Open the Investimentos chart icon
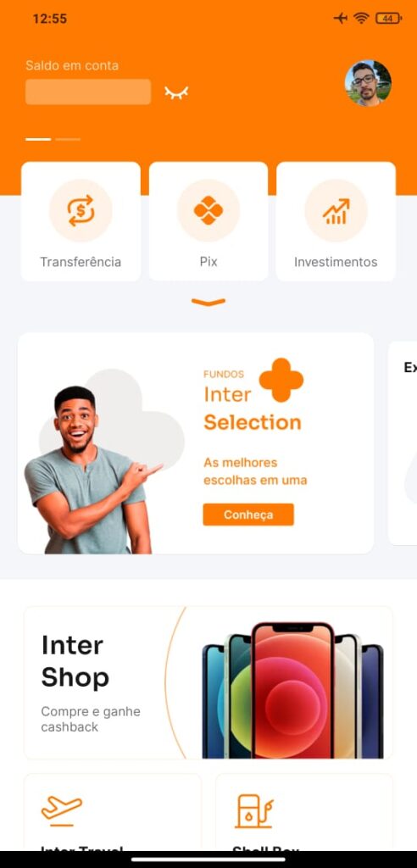Screen dimensions: 417x868 point(336,210)
